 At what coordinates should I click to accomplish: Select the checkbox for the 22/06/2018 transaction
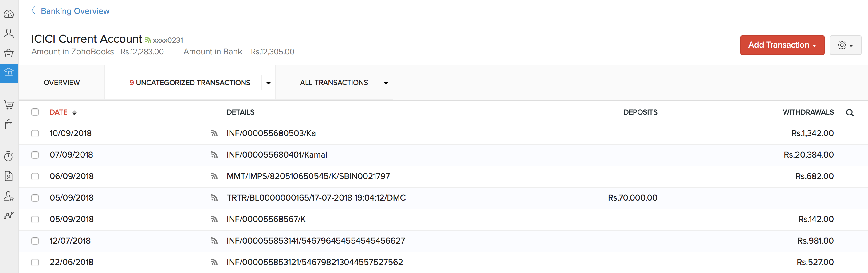tap(35, 263)
